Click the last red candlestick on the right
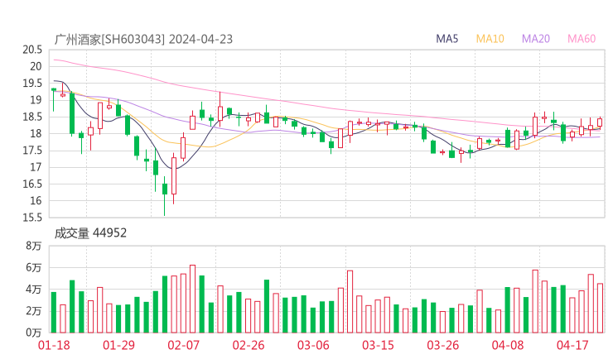This screenshot has height=364, width=613. 600,122
